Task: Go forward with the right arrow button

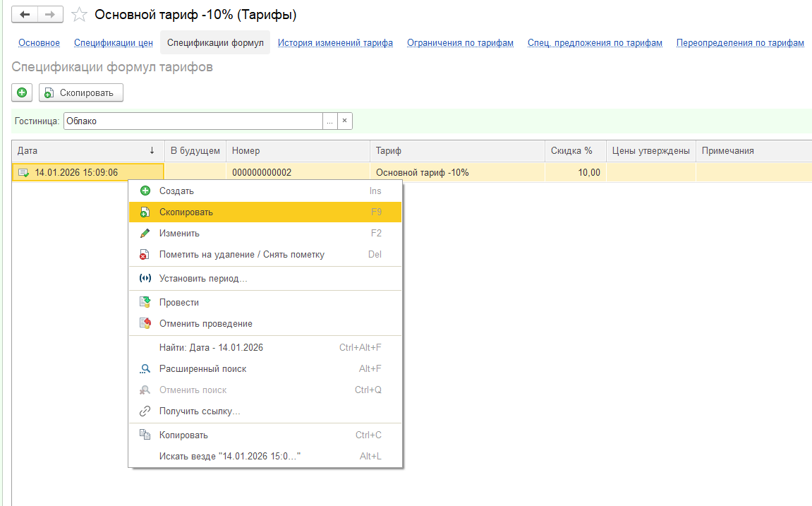Action: pos(50,15)
